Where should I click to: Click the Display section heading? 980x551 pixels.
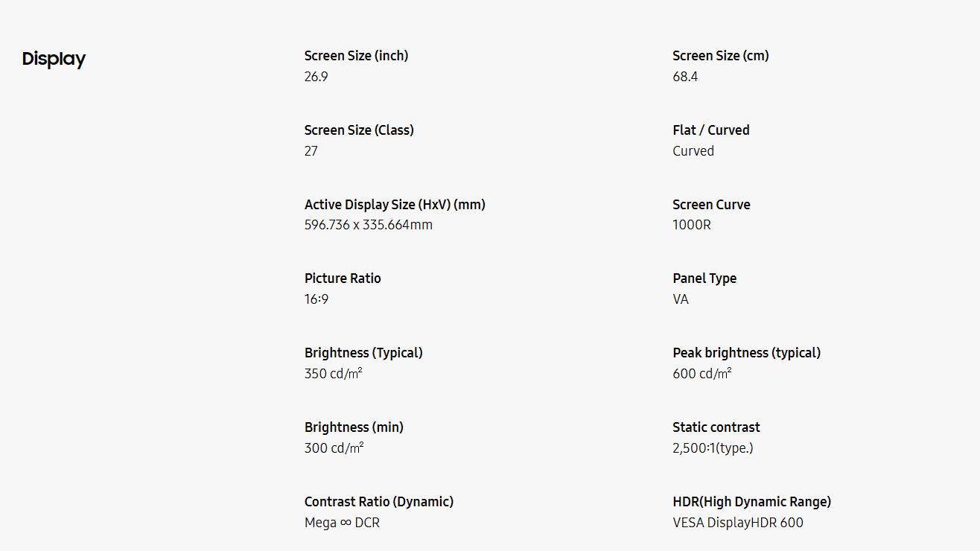pyautogui.click(x=54, y=59)
